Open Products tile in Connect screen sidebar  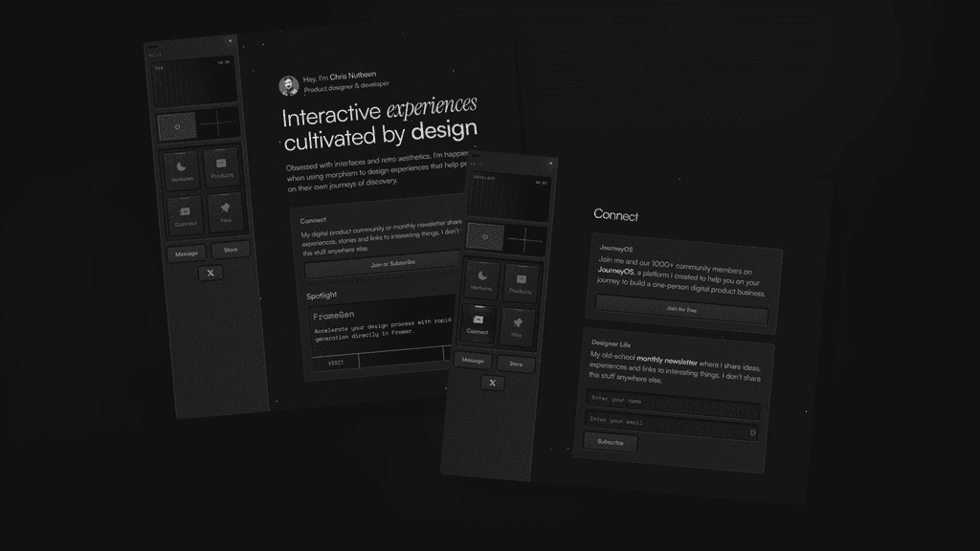point(520,283)
